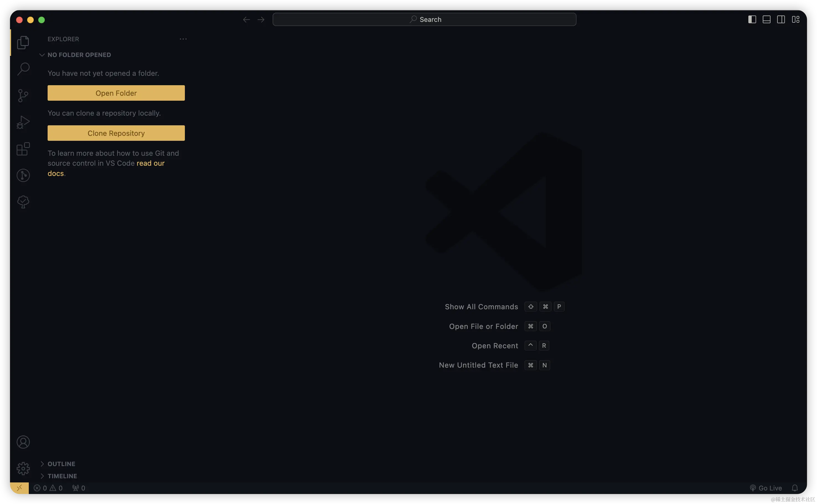The width and height of the screenshot is (817, 504).
Task: Open Explorer views and more actions menu
Action: (x=183, y=39)
